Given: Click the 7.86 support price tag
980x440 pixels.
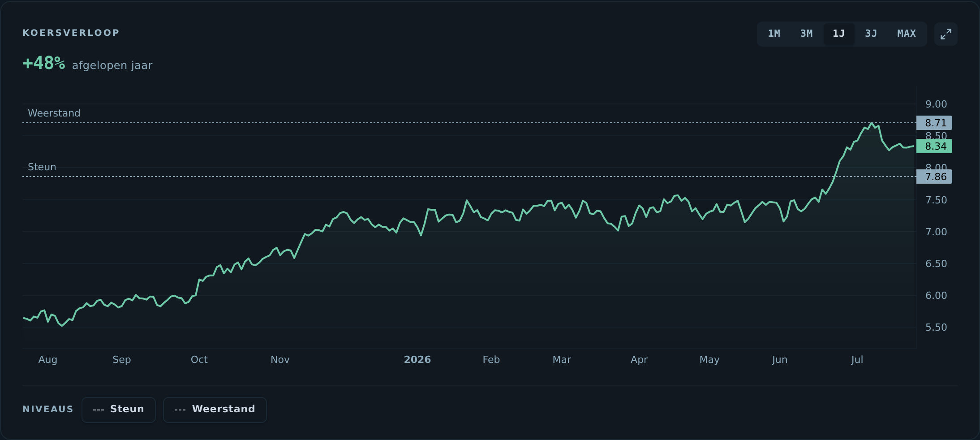Looking at the screenshot, I should 934,177.
